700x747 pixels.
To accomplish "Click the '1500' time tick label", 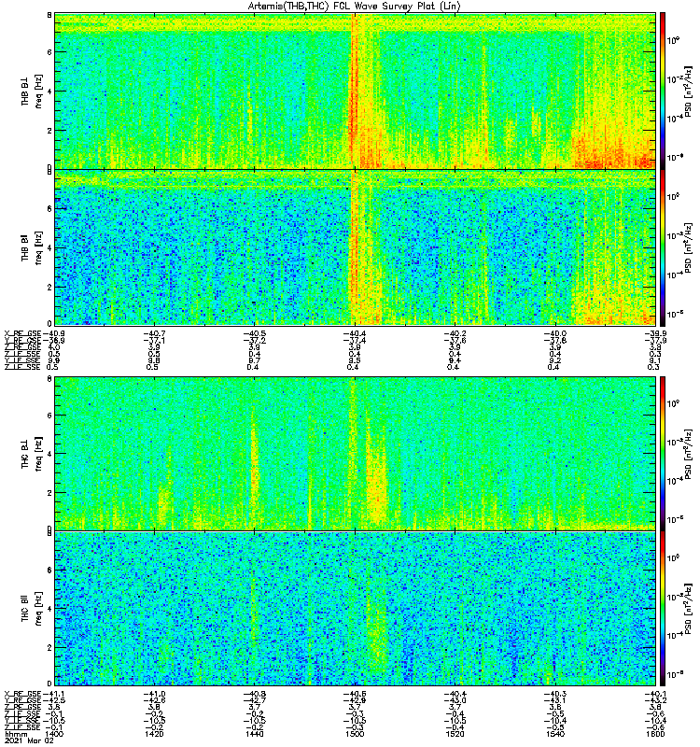I will pyautogui.click(x=355, y=734).
